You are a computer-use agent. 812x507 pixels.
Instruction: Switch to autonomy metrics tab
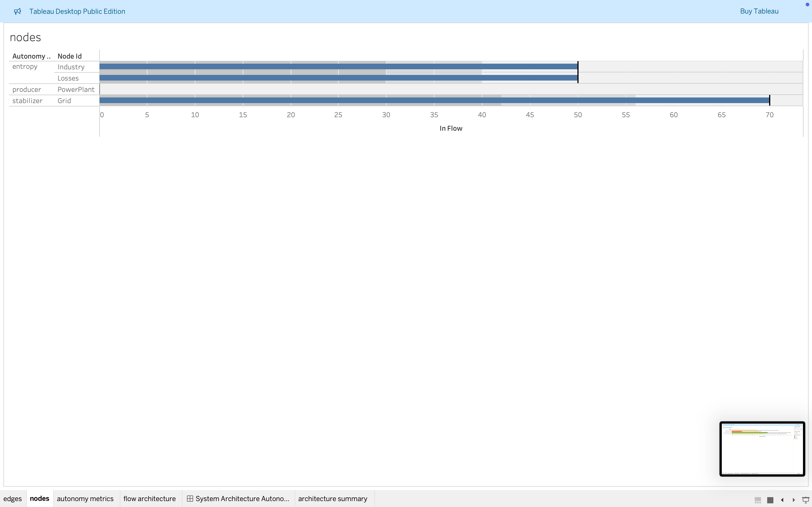pos(85,499)
